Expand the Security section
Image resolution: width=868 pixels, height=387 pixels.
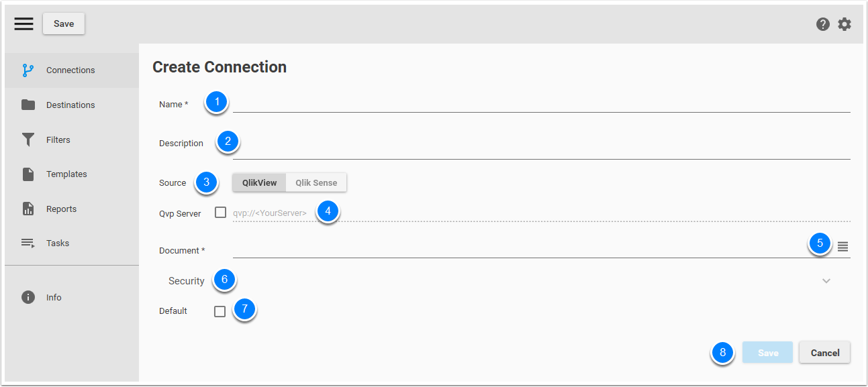[826, 280]
